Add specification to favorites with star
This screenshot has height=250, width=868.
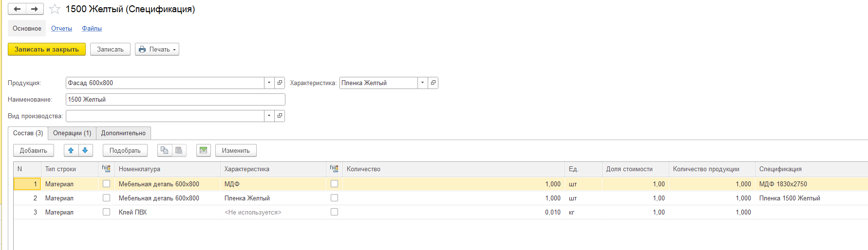pyautogui.click(x=55, y=9)
